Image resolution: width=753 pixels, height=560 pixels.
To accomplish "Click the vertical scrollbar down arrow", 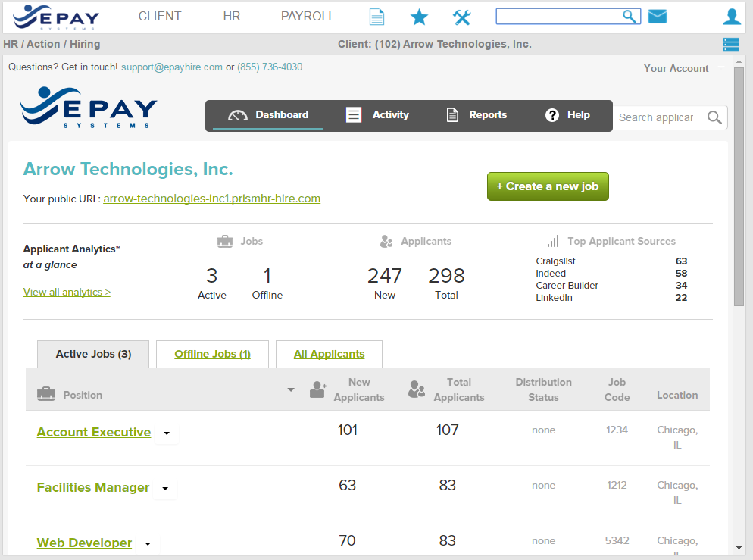I will tap(739, 548).
